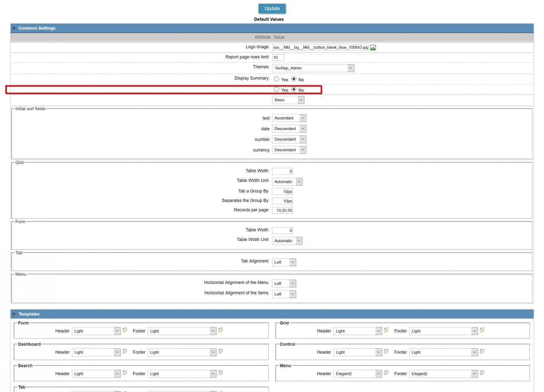The image size is (544, 392).
Task: Open Tab Alignment dropdown
Action: click(x=284, y=262)
